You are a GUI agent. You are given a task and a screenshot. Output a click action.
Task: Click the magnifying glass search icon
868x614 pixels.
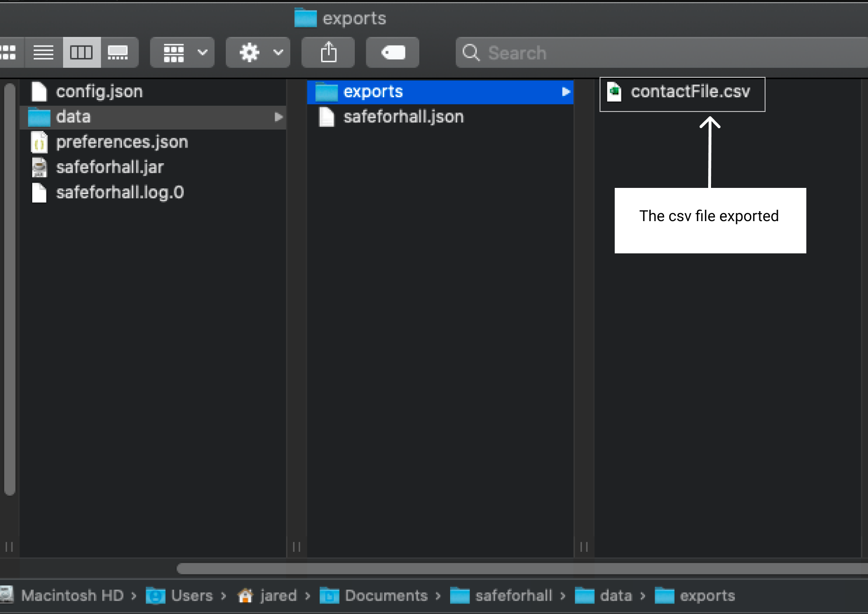click(x=471, y=53)
